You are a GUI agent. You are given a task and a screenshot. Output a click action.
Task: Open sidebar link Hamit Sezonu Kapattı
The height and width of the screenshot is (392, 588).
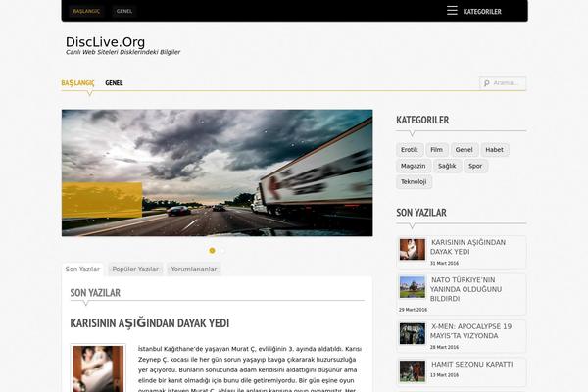pyautogui.click(x=471, y=364)
